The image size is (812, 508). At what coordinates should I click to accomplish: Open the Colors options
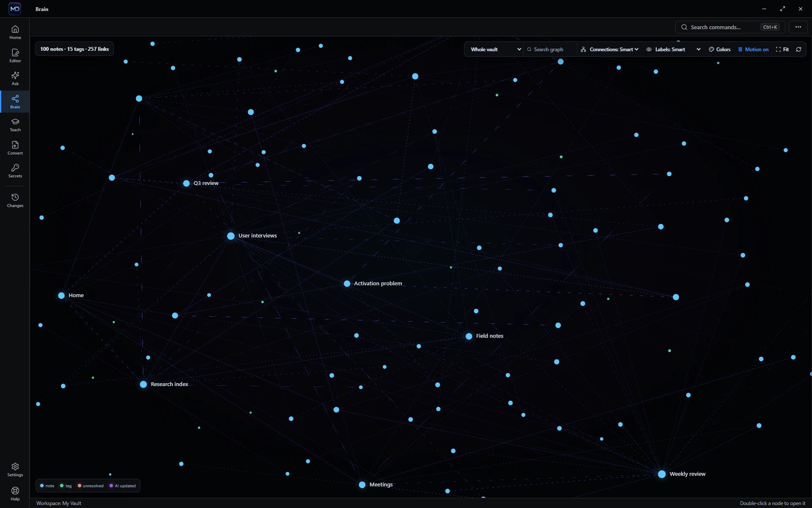coord(720,50)
